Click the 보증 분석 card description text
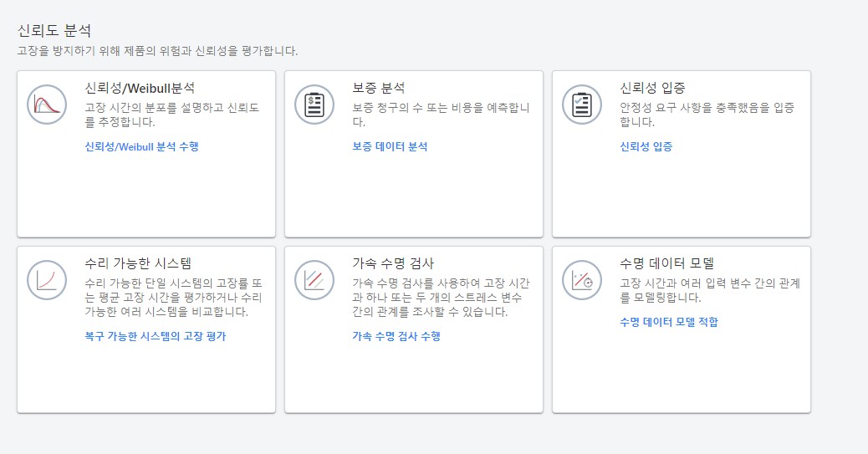This screenshot has height=454, width=868. tap(441, 115)
